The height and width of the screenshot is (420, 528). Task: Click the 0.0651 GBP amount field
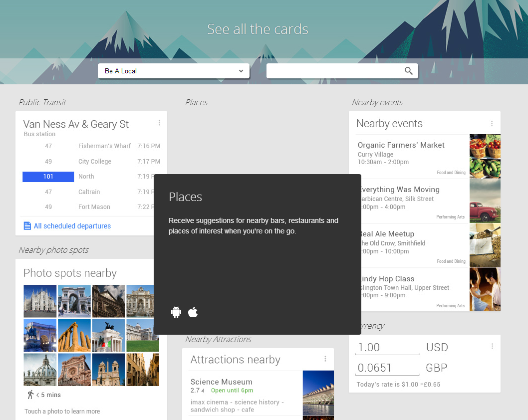[x=387, y=368]
